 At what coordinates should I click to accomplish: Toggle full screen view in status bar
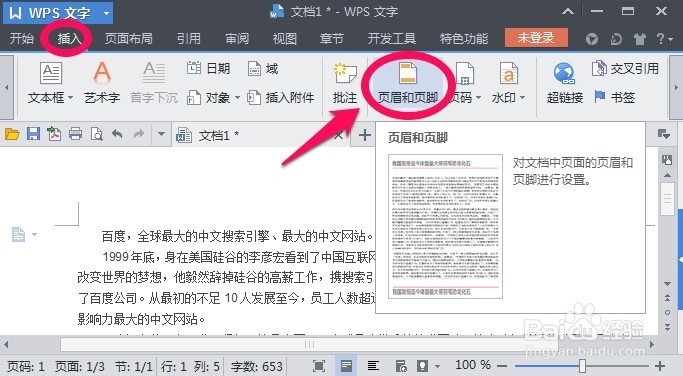319,366
